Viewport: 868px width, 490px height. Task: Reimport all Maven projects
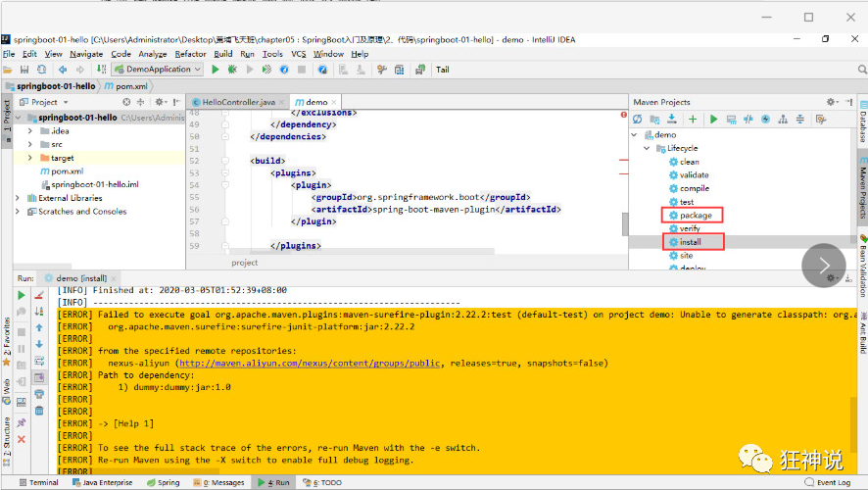637,119
